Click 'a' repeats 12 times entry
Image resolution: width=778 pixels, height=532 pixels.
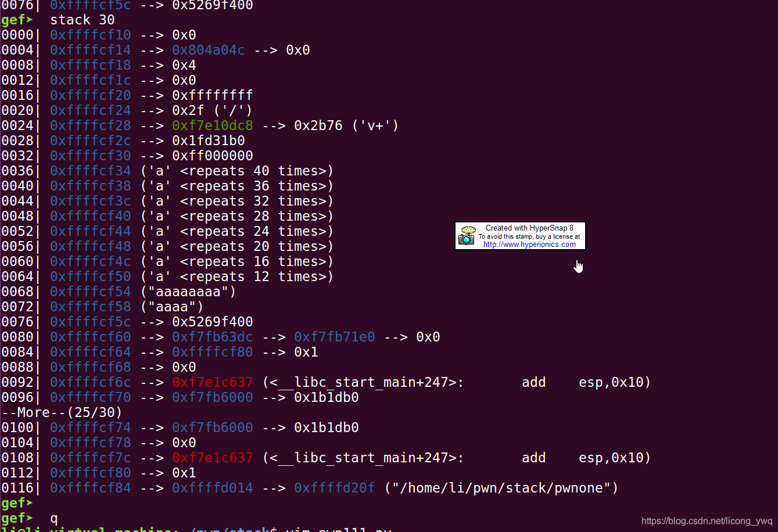click(x=237, y=276)
